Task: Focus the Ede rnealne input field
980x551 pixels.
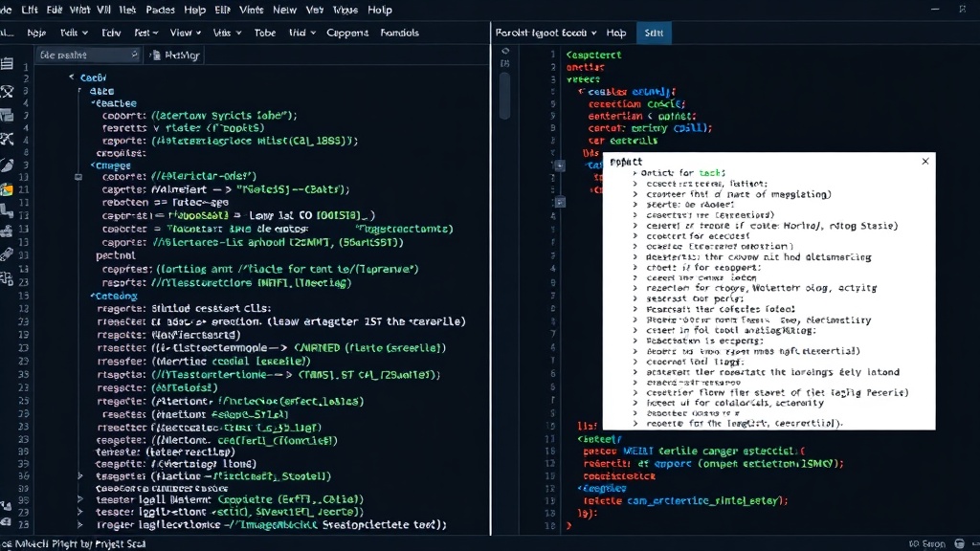Action: coord(87,55)
